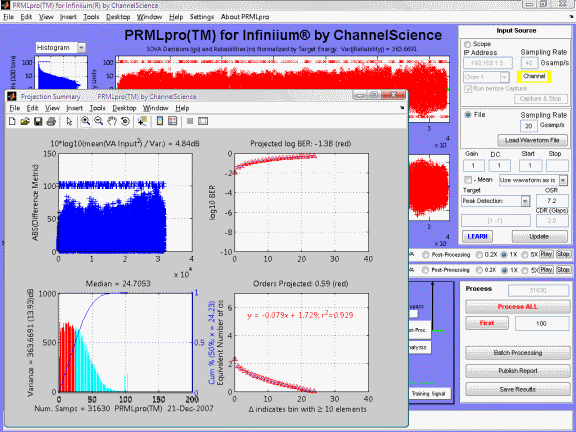Viewport: 576px width, 432px height.
Task: Click Open File folder icon in Projection Summary
Action: coord(25,121)
